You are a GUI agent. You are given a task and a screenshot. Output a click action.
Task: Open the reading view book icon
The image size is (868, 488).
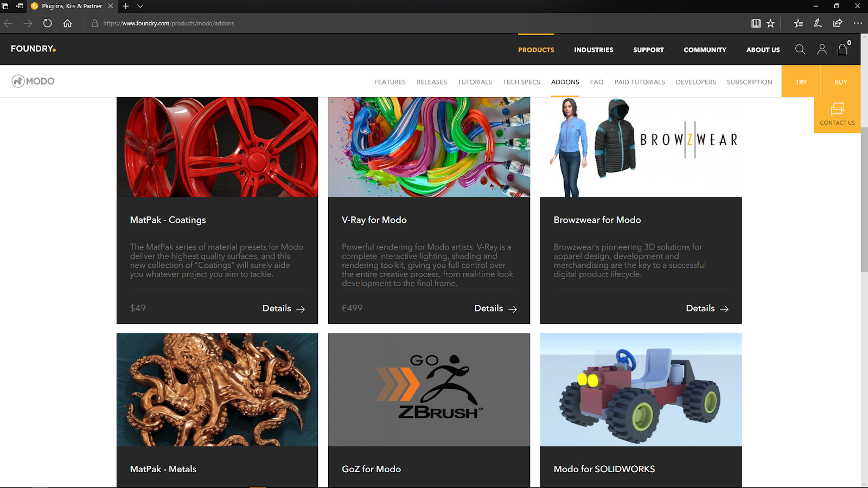coord(756,23)
